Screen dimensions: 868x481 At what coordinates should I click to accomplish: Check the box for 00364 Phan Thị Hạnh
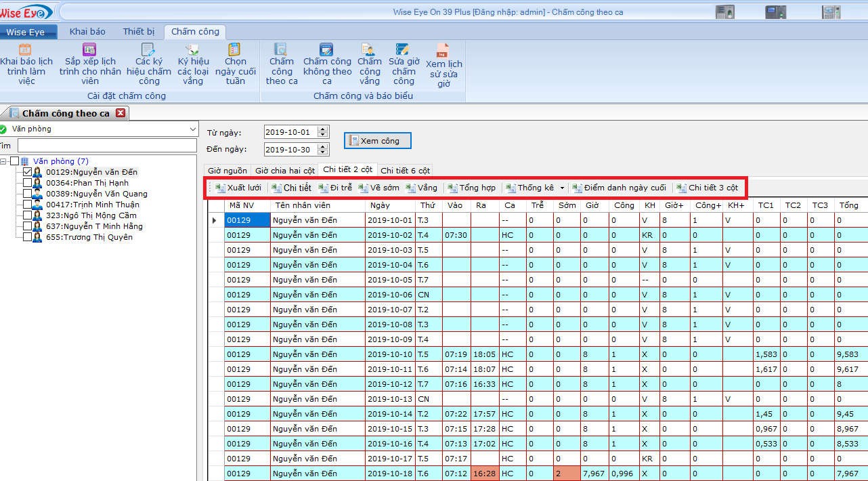coord(28,183)
